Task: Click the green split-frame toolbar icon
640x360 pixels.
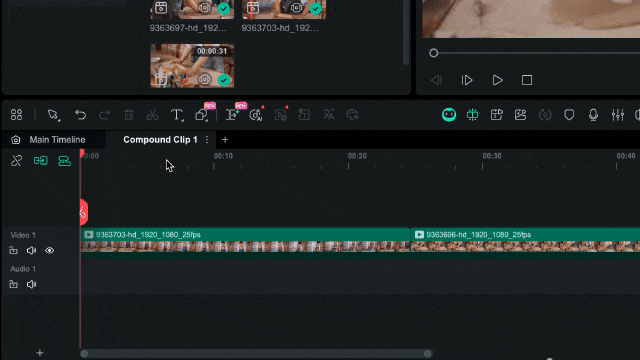Action: tap(472, 115)
